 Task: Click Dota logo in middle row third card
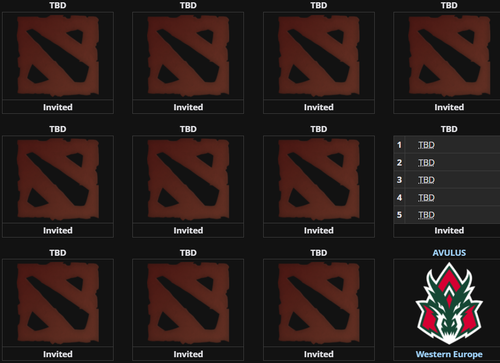(x=319, y=179)
